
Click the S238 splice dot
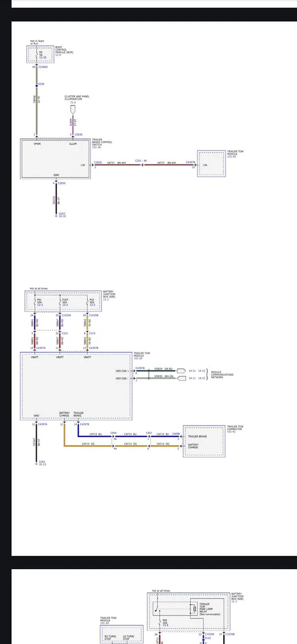click(x=36, y=84)
